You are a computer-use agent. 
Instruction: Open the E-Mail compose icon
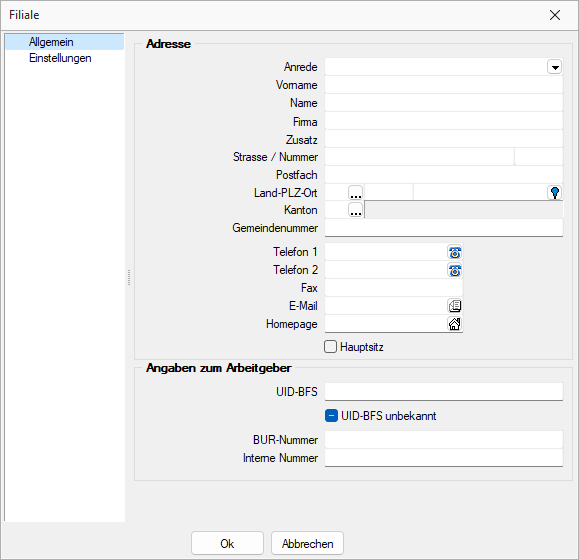point(455,306)
